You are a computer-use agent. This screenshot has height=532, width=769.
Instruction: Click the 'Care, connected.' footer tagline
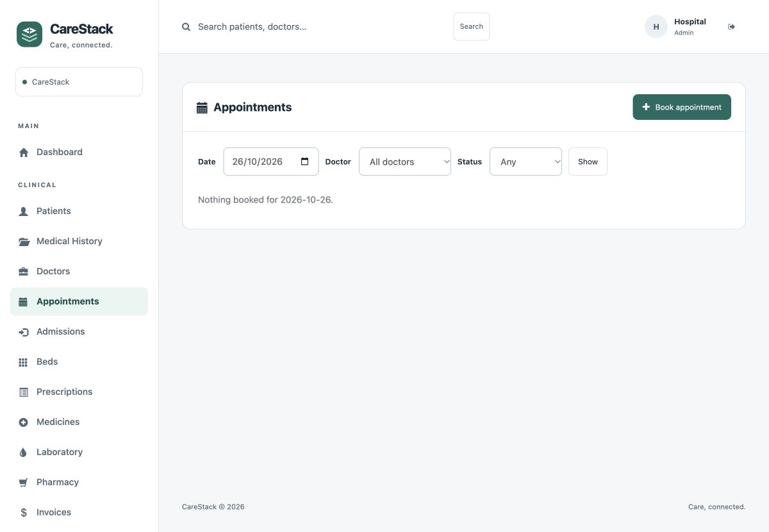click(717, 507)
